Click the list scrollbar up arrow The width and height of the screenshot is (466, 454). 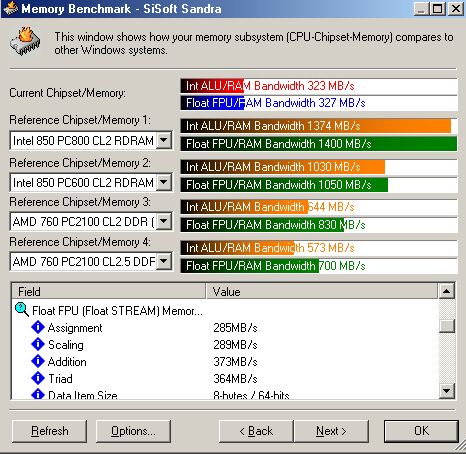click(447, 292)
